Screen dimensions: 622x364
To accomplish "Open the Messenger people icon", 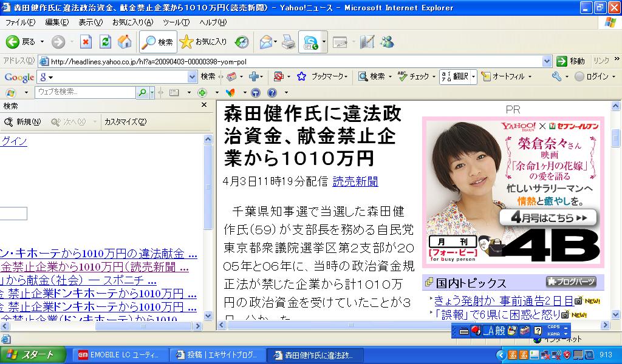I will (387, 42).
